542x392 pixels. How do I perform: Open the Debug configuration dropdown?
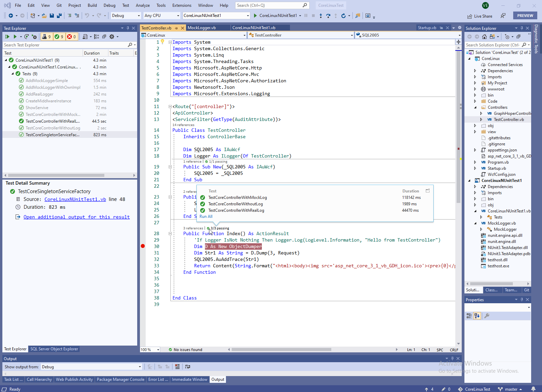pyautogui.click(x=126, y=16)
